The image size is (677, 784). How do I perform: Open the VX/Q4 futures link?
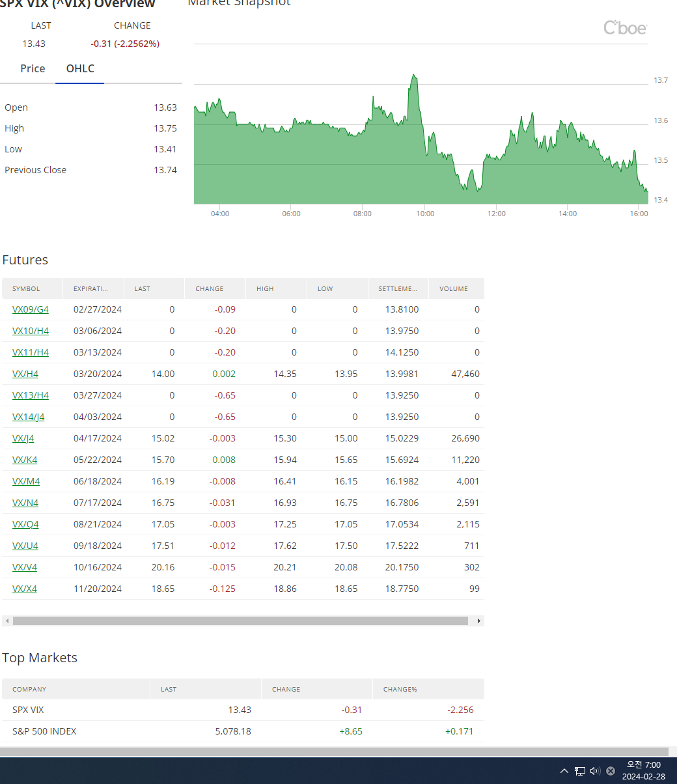tap(25, 524)
